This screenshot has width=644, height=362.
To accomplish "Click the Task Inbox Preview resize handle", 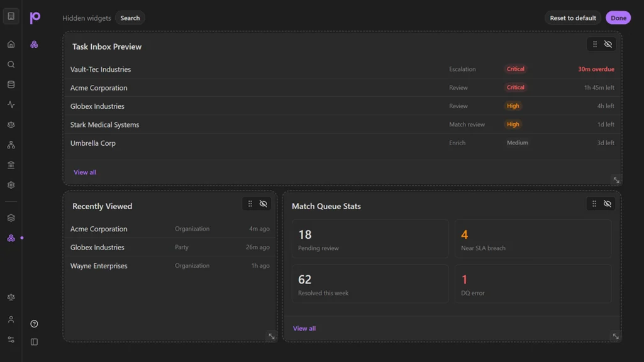I will point(616,180).
